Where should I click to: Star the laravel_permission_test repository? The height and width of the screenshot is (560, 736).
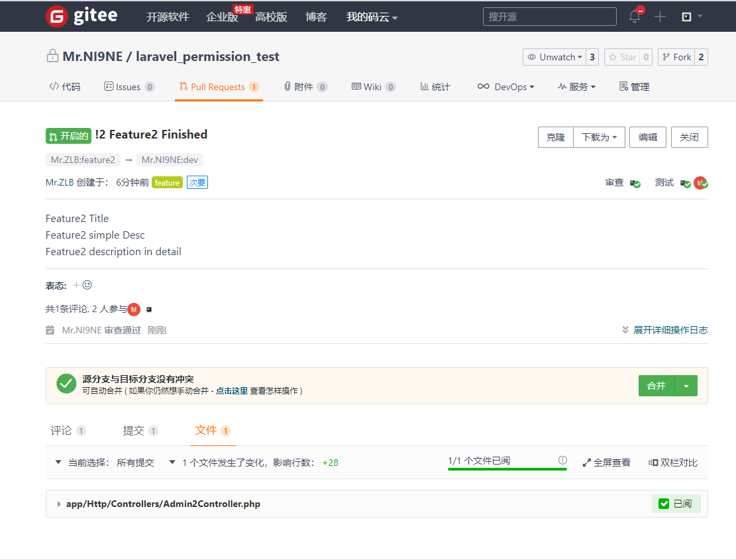tap(622, 58)
